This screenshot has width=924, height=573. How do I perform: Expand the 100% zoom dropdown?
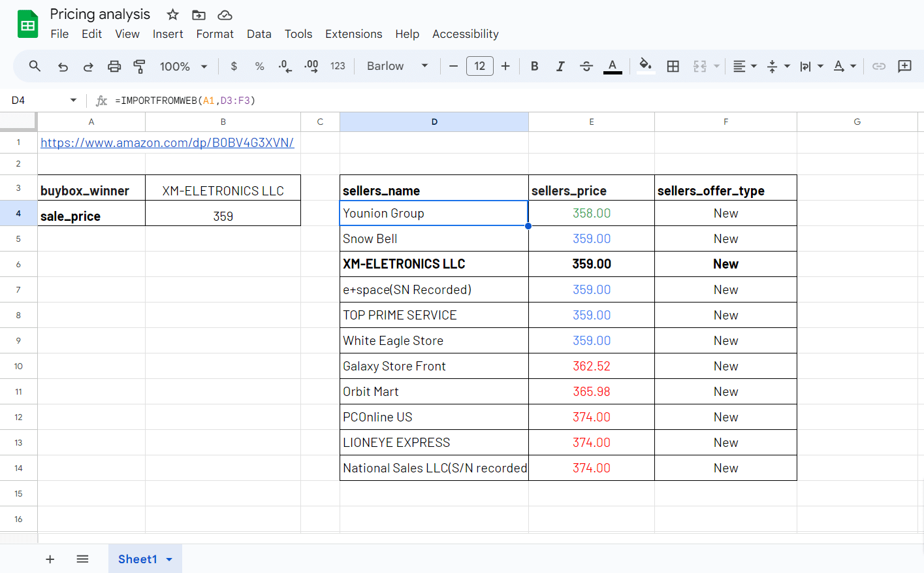(183, 66)
